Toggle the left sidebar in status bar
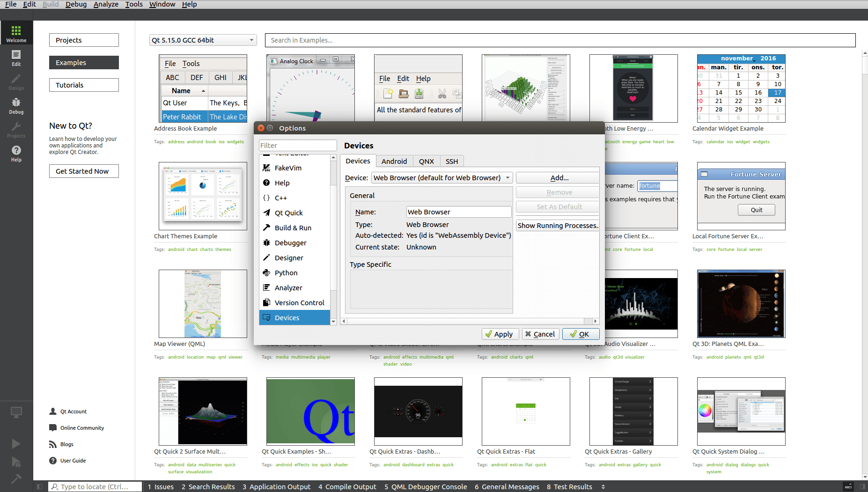 40,487
